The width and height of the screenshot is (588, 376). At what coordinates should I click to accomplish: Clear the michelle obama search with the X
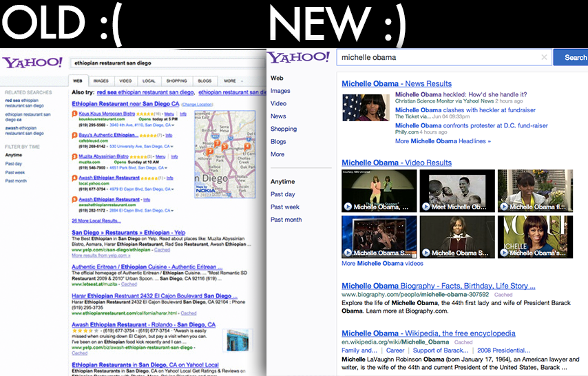544,57
